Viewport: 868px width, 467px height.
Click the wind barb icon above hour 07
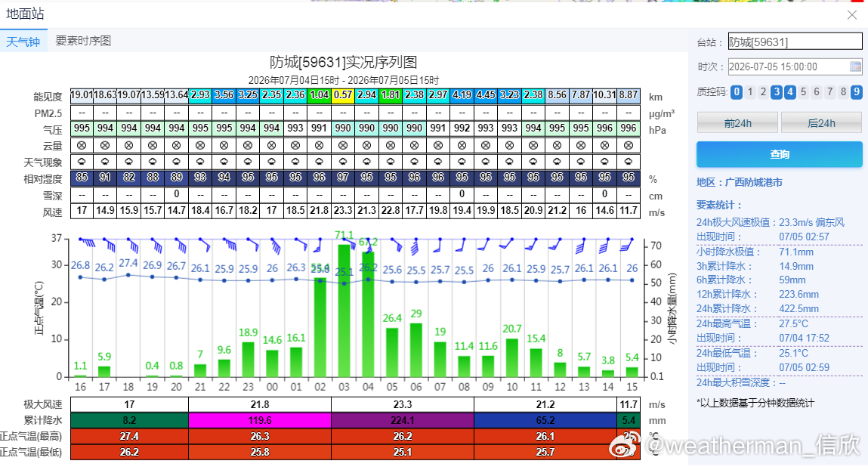tap(437, 245)
